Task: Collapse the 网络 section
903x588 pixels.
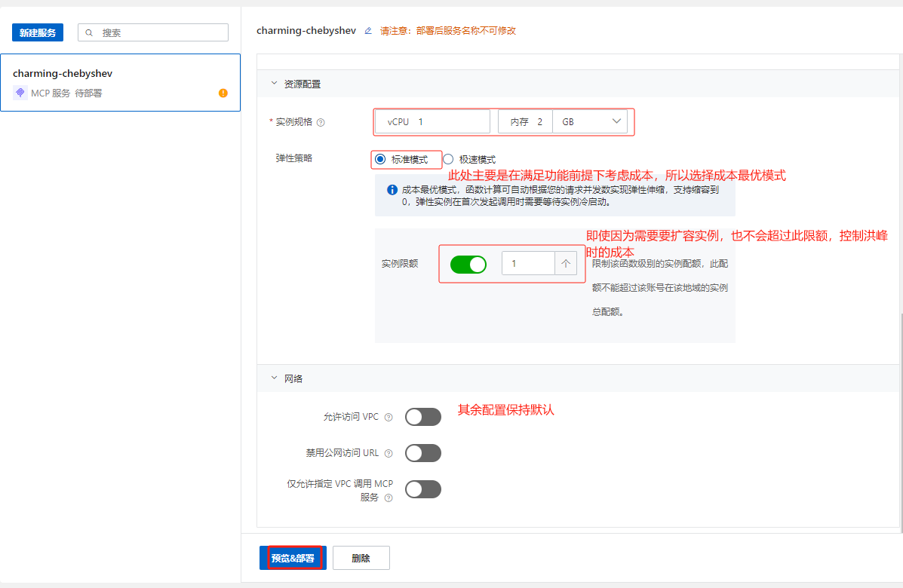Action: click(274, 378)
